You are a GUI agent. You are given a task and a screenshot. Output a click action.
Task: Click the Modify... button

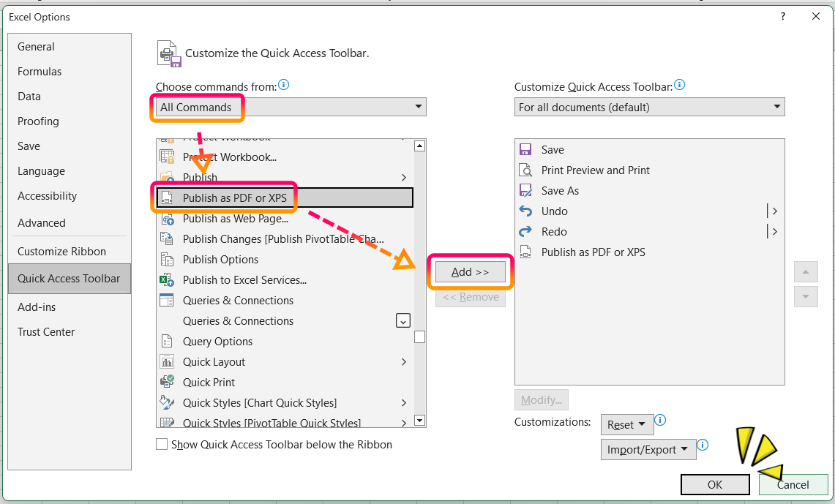click(x=541, y=399)
